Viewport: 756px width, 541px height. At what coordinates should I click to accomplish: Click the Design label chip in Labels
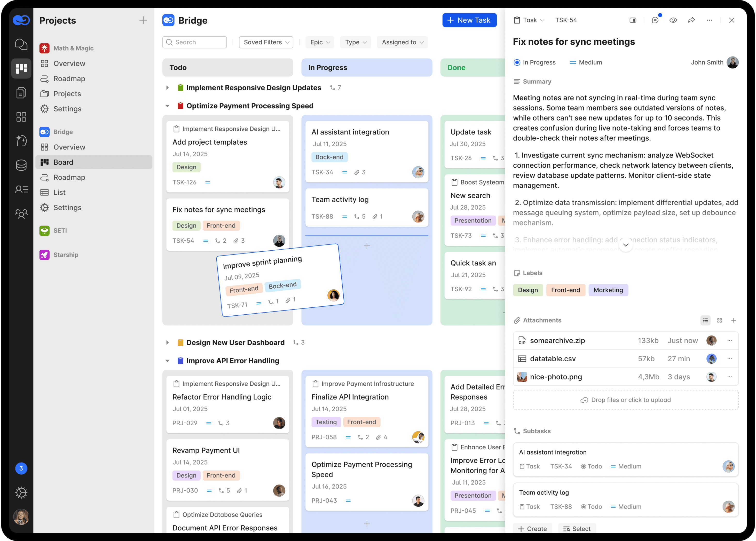point(527,290)
